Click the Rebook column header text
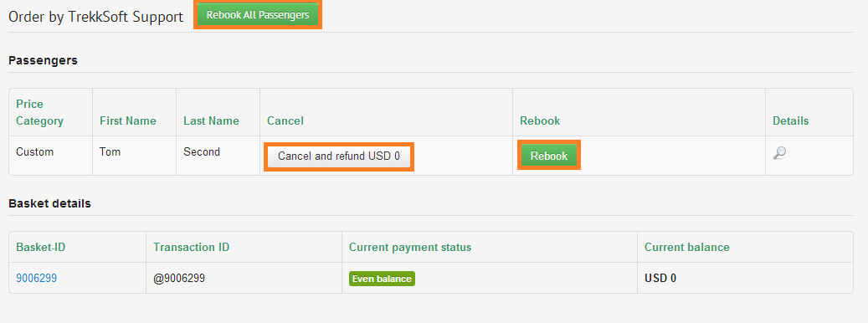The height and width of the screenshot is (323, 868). pyautogui.click(x=540, y=120)
